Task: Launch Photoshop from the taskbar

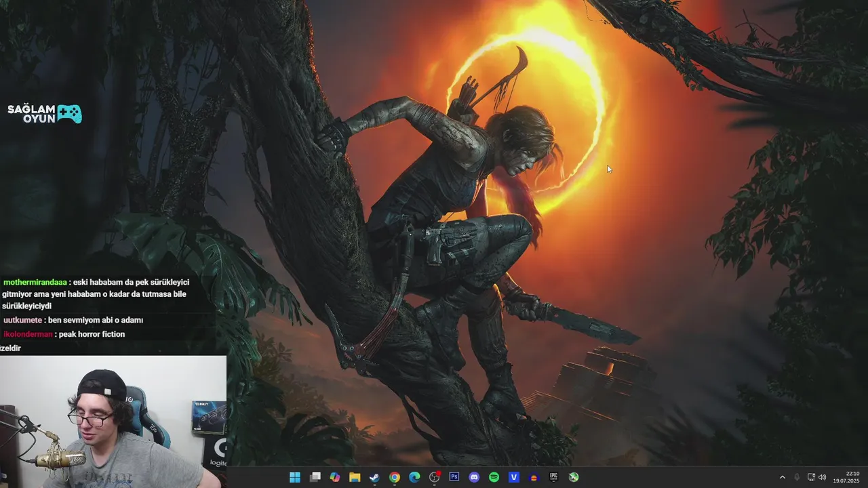Action: tap(454, 477)
